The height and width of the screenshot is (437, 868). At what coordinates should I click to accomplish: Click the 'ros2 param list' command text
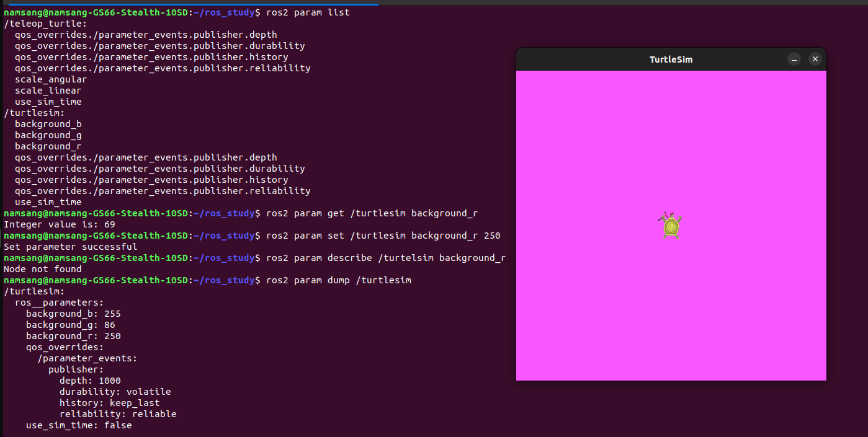tap(308, 12)
